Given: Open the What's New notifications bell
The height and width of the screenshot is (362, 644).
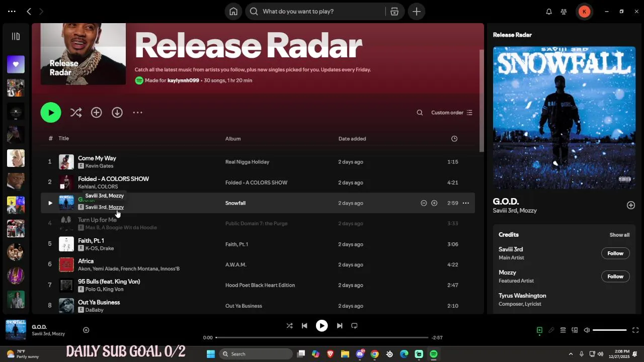Looking at the screenshot, I should click(549, 12).
